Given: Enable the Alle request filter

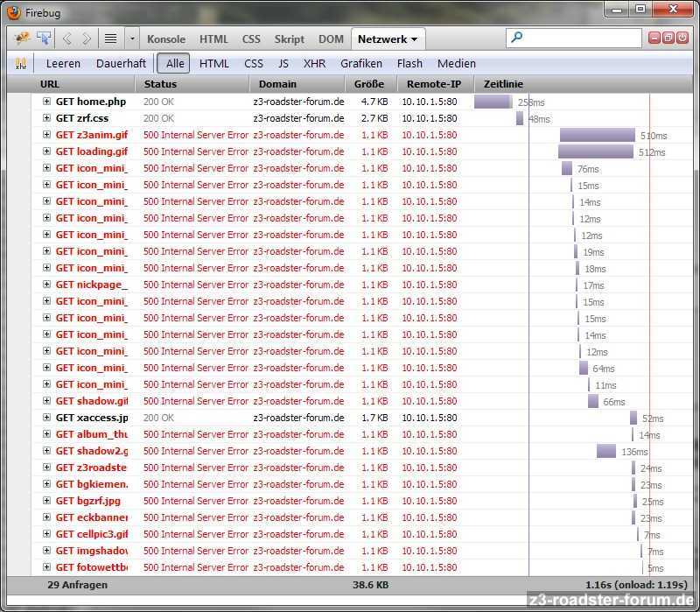Looking at the screenshot, I should pos(175,63).
